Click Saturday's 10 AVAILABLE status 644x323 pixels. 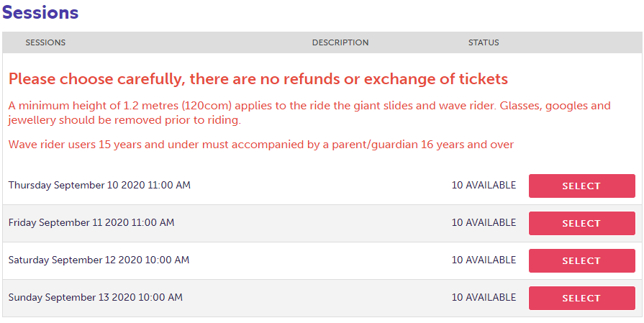(x=484, y=260)
